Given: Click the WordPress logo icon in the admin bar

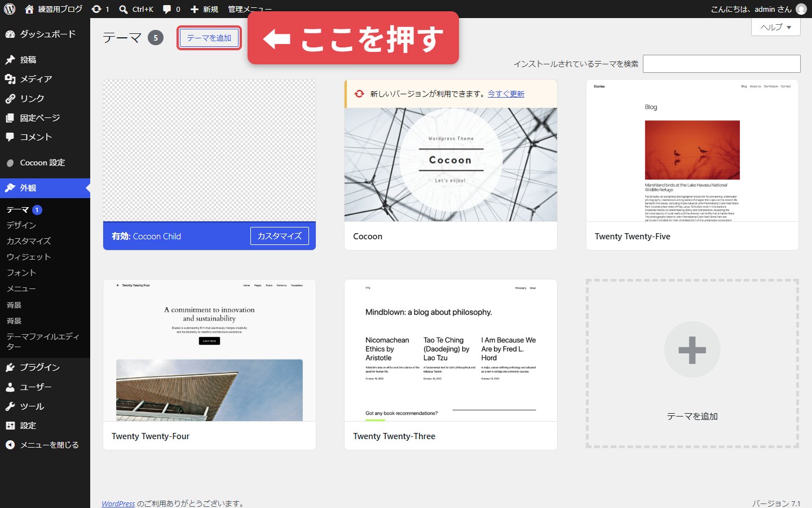Looking at the screenshot, I should [x=10, y=9].
